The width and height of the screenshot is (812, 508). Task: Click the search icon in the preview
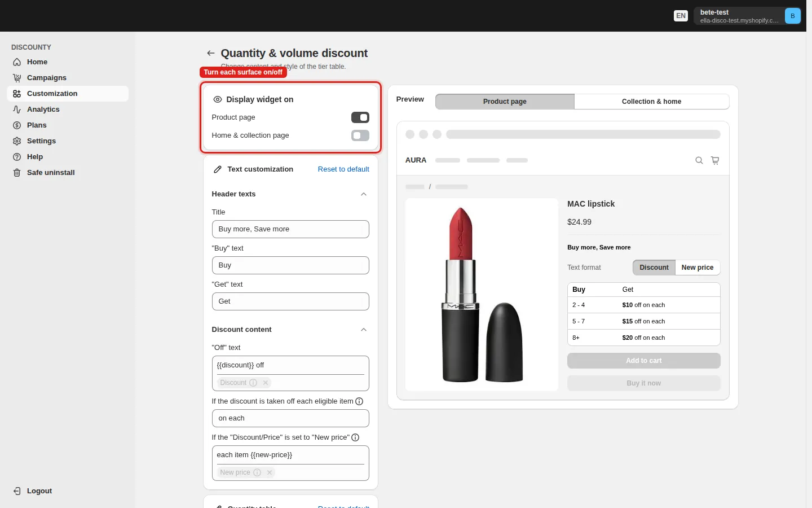tap(699, 160)
